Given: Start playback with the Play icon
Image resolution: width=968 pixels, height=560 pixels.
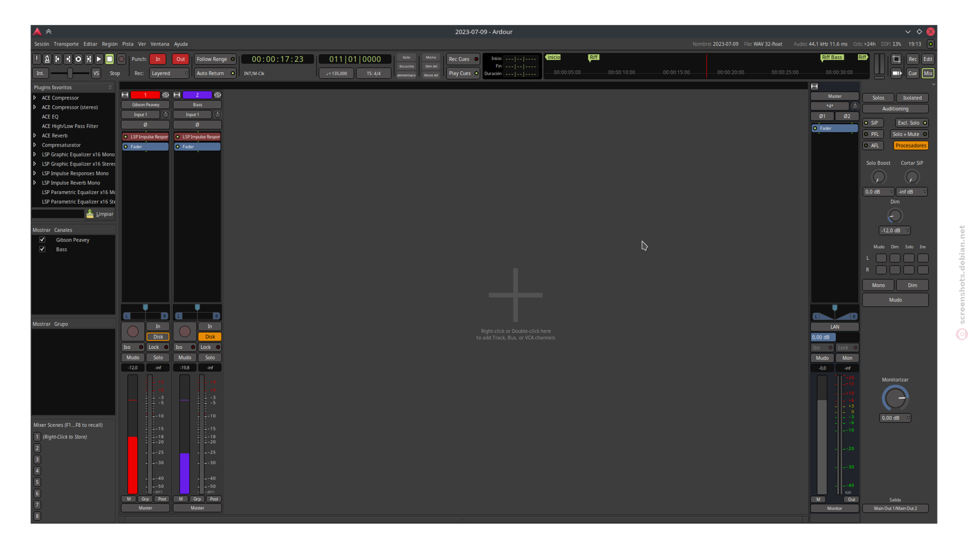Looking at the screenshot, I should point(99,59).
